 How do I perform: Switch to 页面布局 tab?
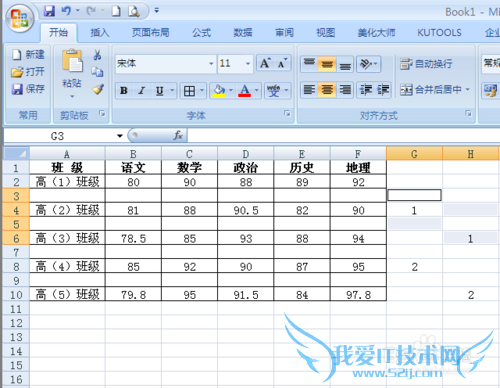pos(151,33)
